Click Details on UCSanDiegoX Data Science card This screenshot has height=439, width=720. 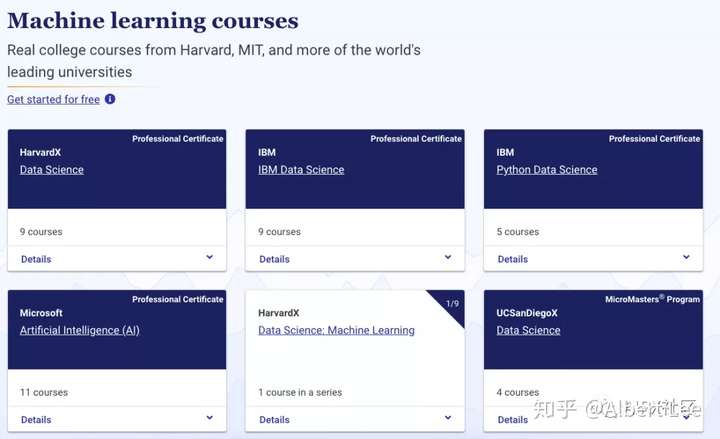pyautogui.click(x=512, y=420)
